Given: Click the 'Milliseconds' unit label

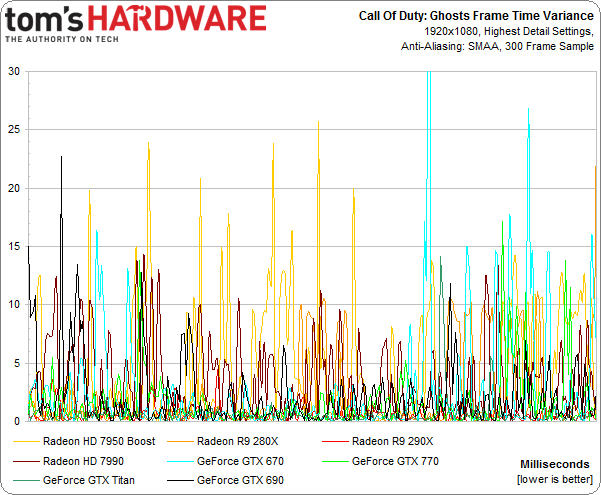Looking at the screenshot, I should coord(555,464).
